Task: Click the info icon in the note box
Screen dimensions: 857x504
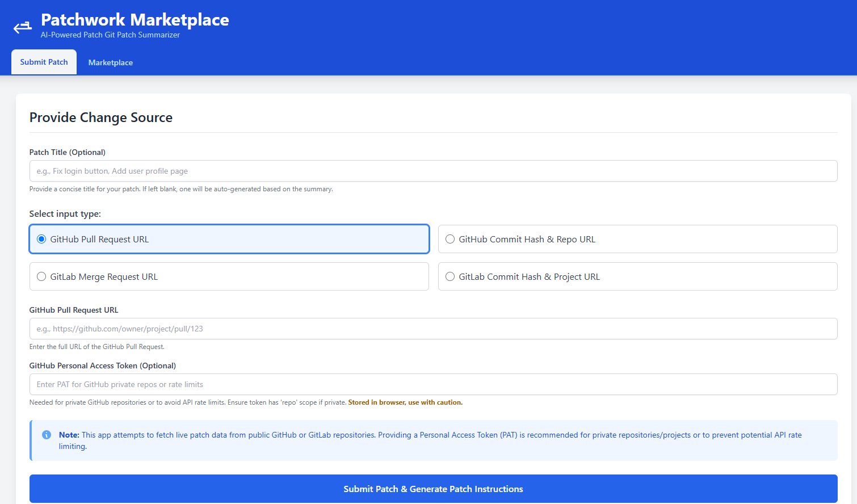Action: (47, 435)
